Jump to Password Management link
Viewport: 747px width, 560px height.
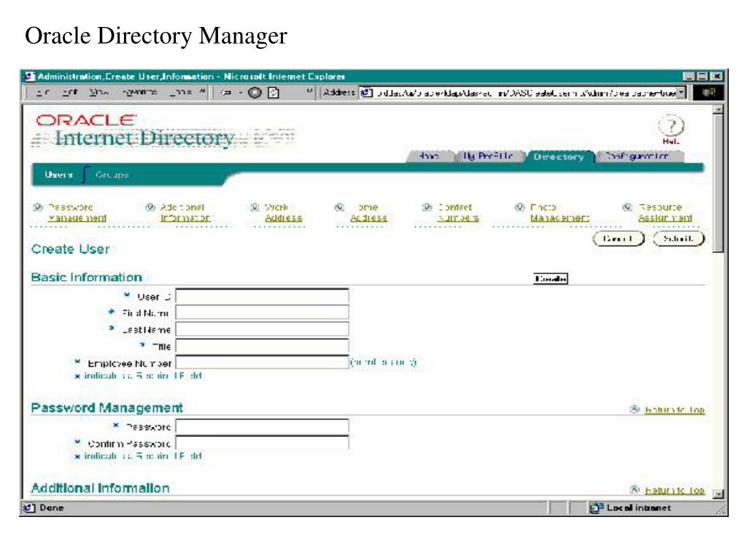pyautogui.click(x=76, y=212)
